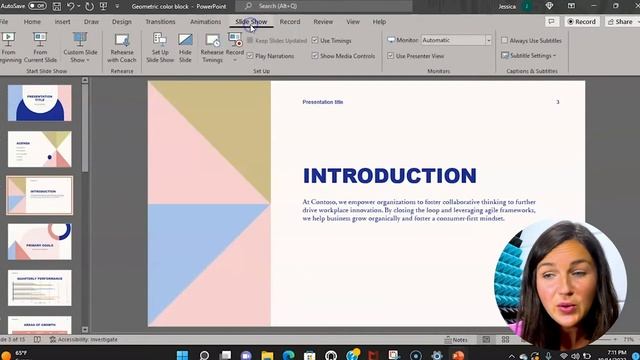Start slide show From Current Slide
640x360 pixels.
click(x=40, y=47)
